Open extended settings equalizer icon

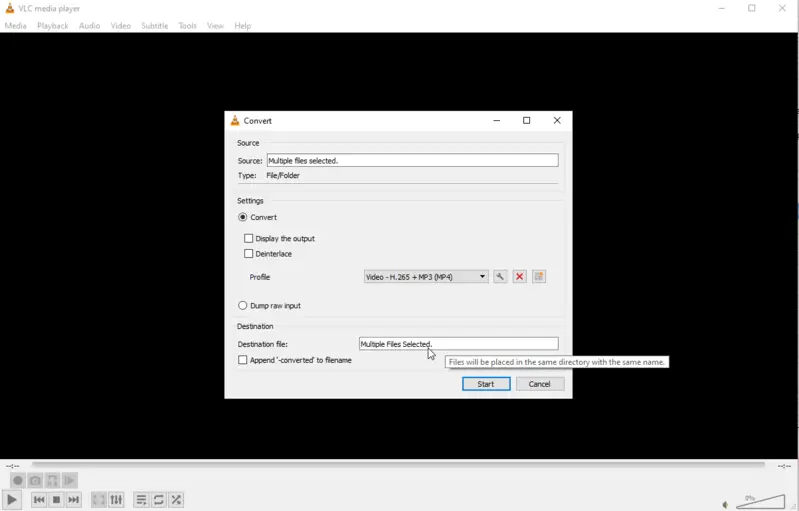click(116, 500)
